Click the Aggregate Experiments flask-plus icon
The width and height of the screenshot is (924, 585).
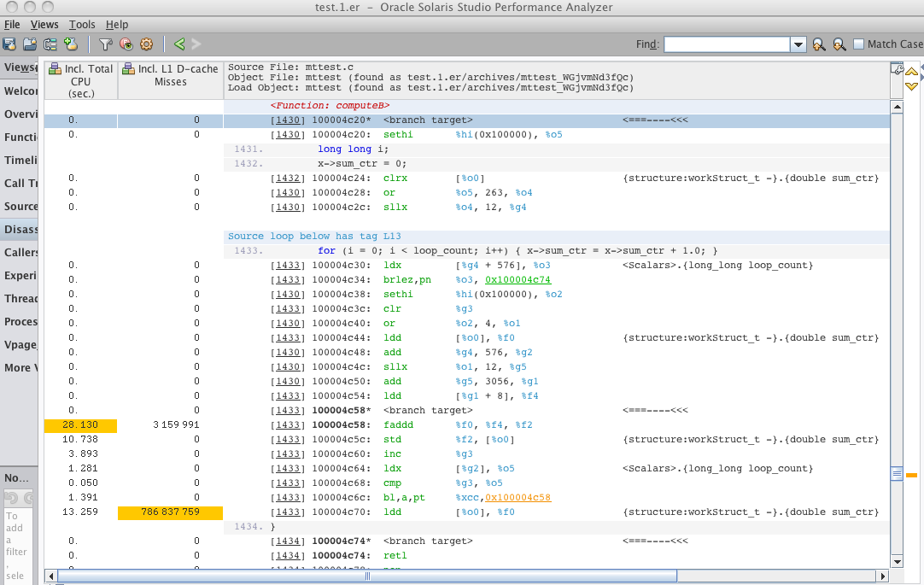click(x=71, y=44)
